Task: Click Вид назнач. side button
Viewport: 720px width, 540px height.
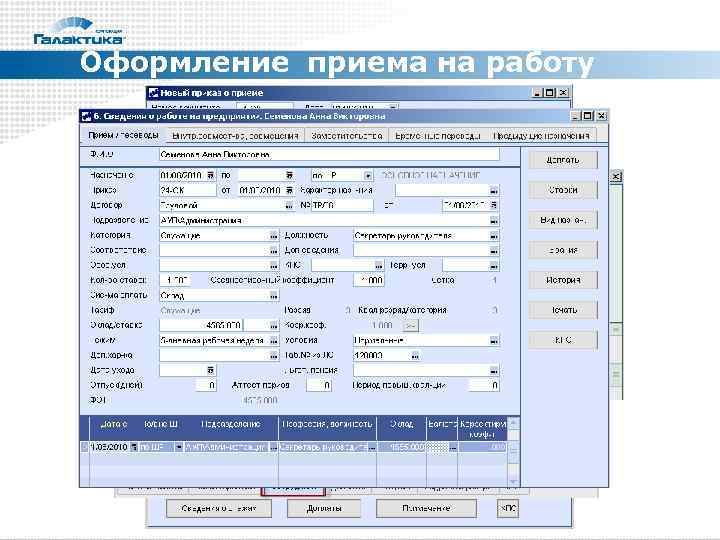Action: (563, 220)
